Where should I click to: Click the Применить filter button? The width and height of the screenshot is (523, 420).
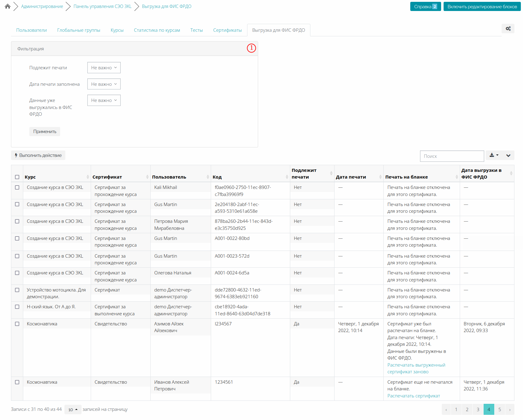coord(45,132)
